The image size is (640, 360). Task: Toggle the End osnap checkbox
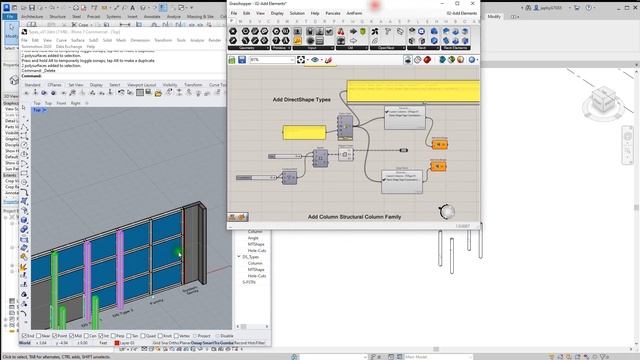click(x=24, y=336)
